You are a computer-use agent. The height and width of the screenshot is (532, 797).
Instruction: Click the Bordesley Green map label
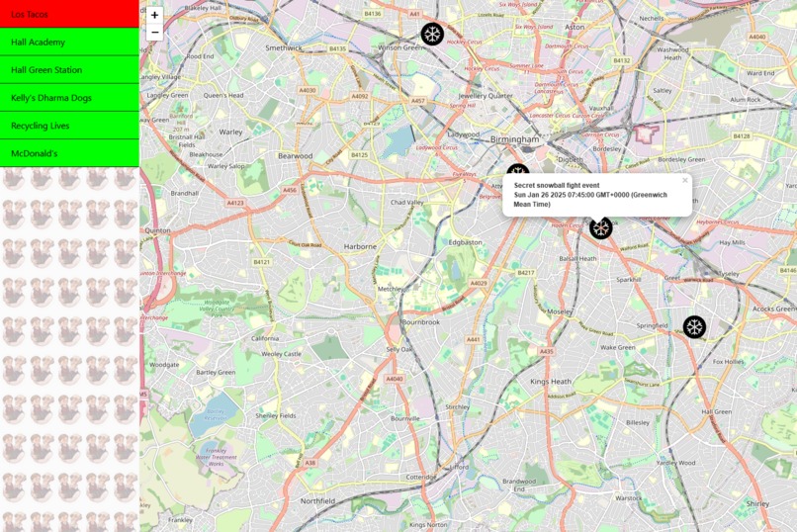pos(681,159)
